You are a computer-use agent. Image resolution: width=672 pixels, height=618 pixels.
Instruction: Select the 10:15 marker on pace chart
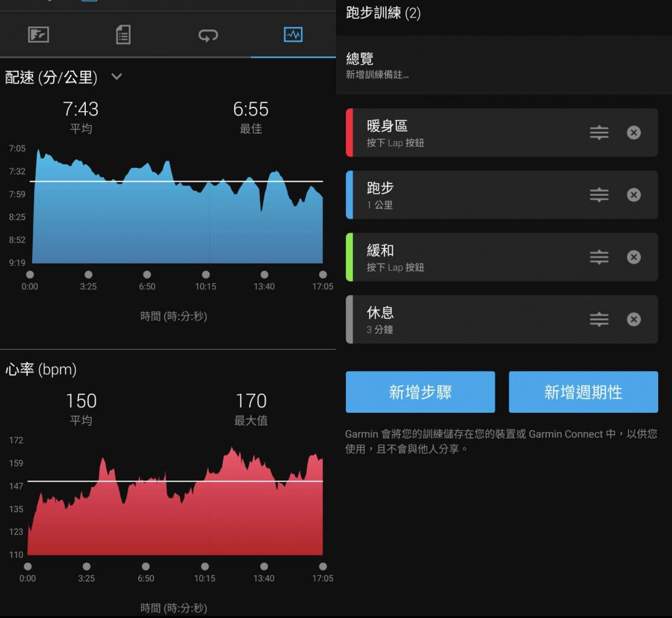[x=205, y=275]
